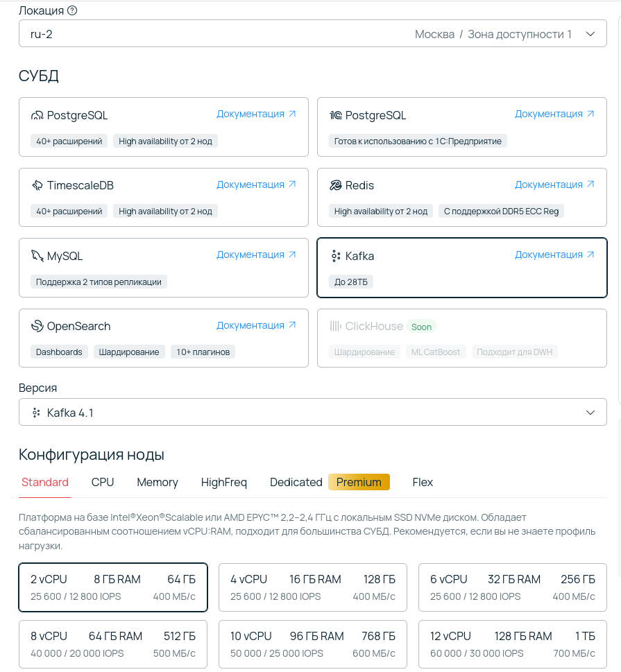Click the 'Dashboards' tag in OpenSearch card

[x=59, y=352]
